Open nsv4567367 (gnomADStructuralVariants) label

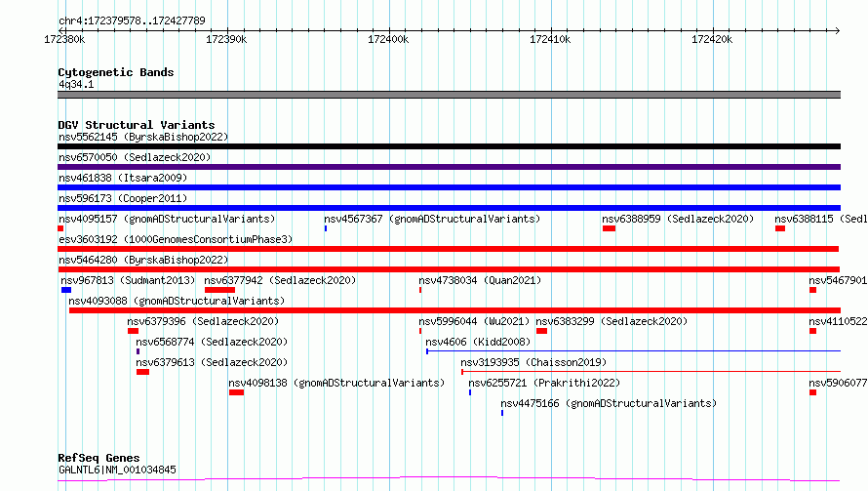432,219
